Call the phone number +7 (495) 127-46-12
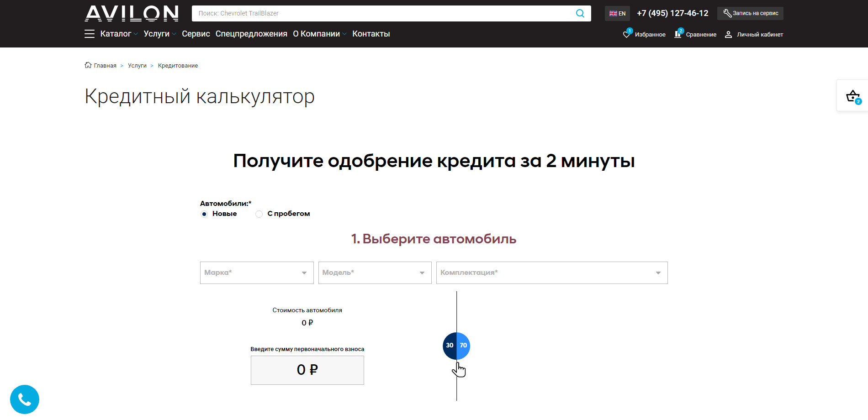This screenshot has width=868, height=420. 672,13
